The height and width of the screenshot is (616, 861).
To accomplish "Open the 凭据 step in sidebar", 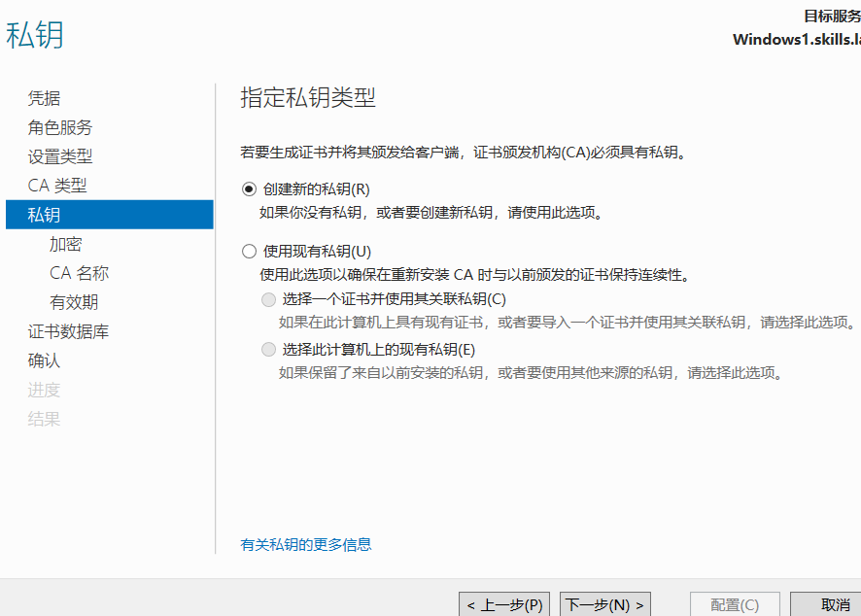I will pyautogui.click(x=44, y=98).
